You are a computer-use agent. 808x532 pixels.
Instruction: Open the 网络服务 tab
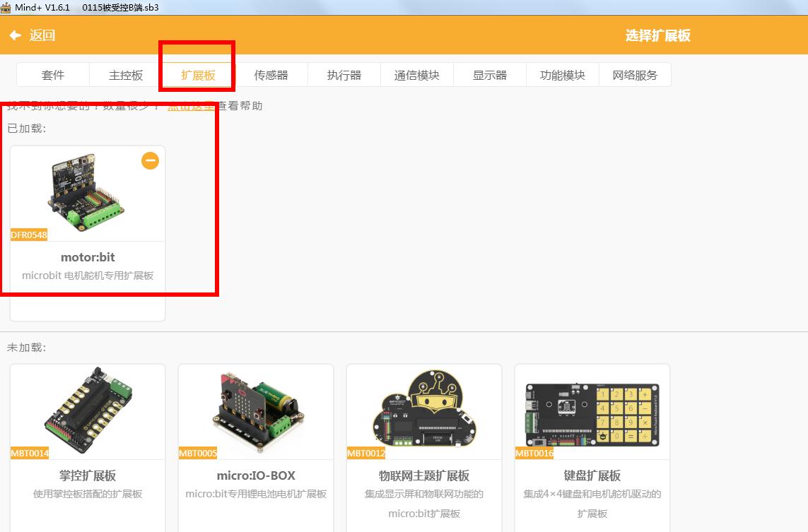[635, 75]
